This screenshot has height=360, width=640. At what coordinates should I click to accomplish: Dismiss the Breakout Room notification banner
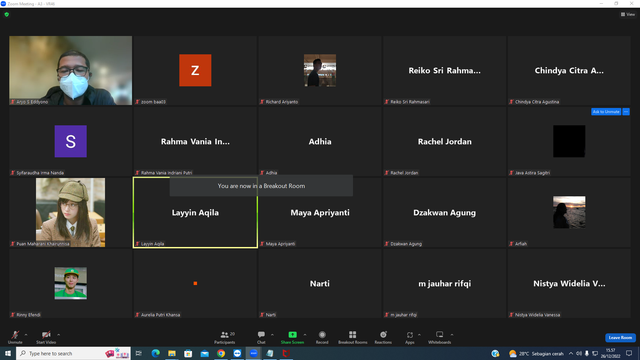(x=261, y=186)
